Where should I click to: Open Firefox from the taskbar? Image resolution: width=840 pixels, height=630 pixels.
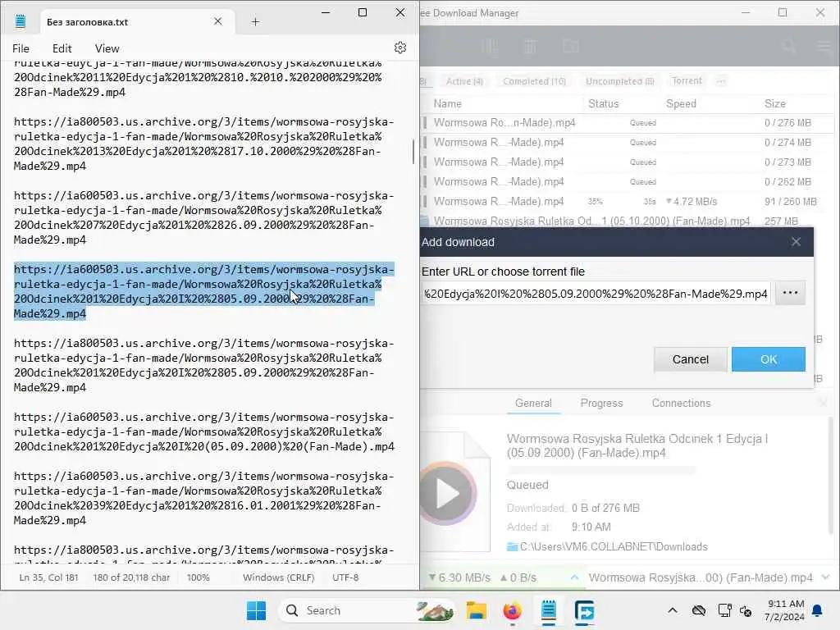click(x=512, y=610)
